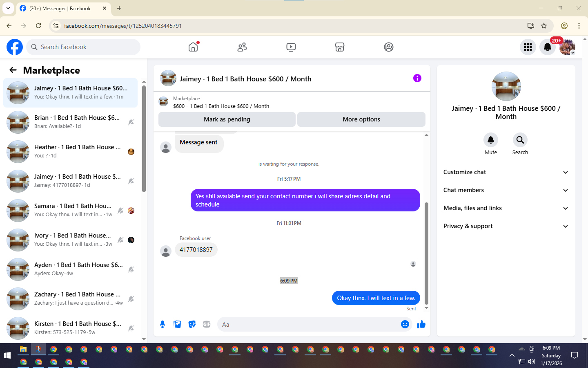This screenshot has width=588, height=368.
Task: Expand Media, files and links section
Action: 506,208
